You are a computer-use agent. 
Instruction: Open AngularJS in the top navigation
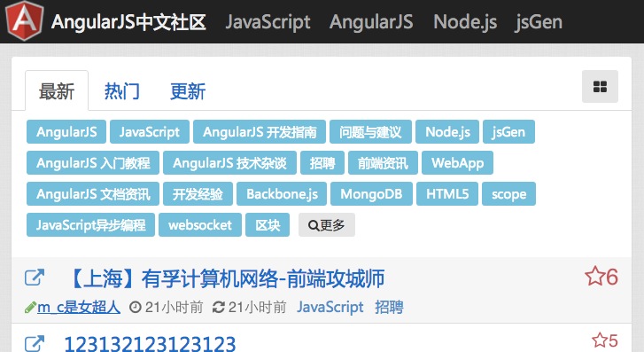tap(371, 22)
